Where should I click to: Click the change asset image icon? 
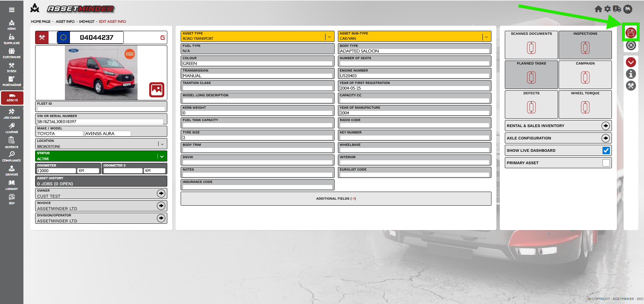(x=157, y=90)
